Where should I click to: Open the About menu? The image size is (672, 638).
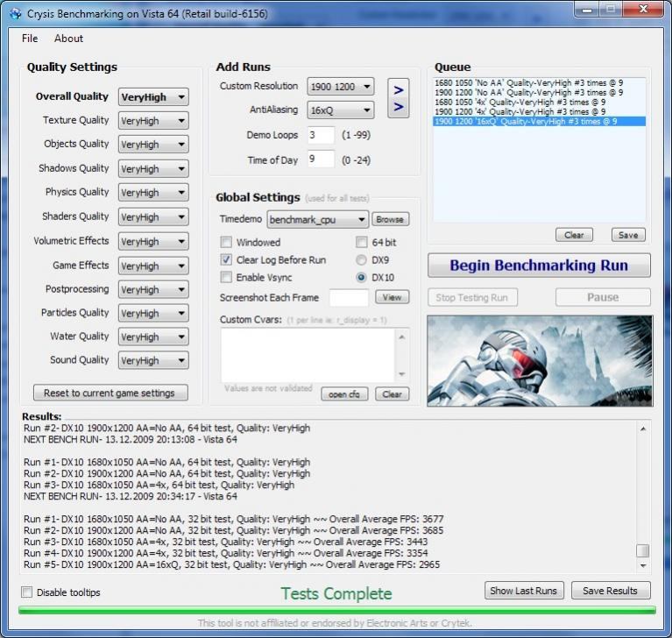pos(68,39)
